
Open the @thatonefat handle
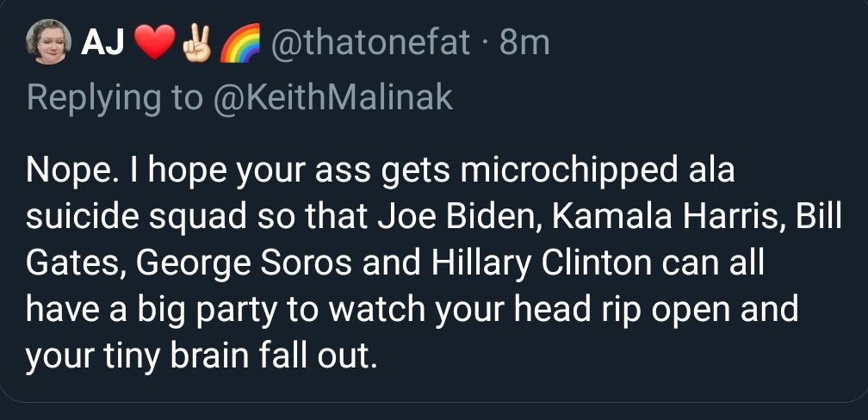pos(370,43)
